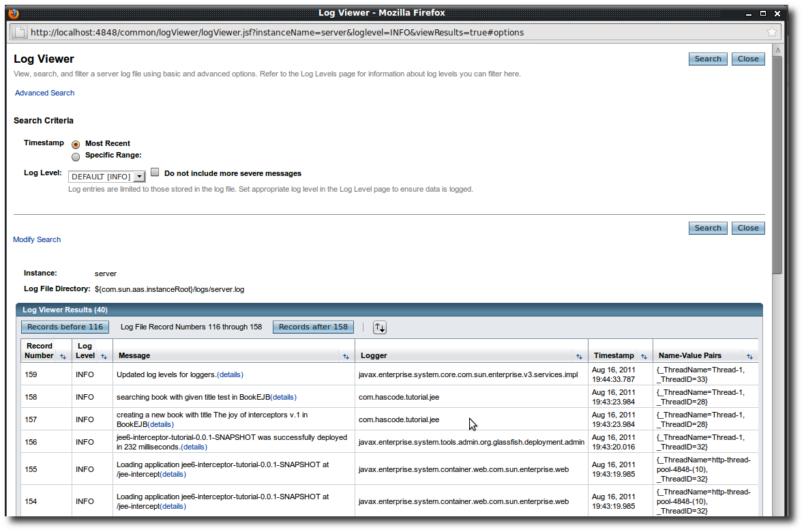Enable Do not include more severe messages
Viewport: 804px width, 532px height.
point(155,172)
